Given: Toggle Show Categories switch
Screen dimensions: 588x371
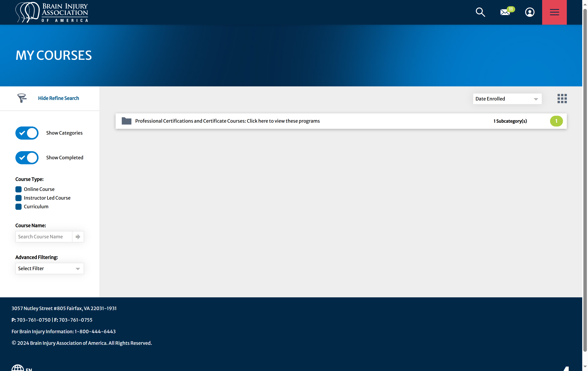Looking at the screenshot, I should click(27, 133).
